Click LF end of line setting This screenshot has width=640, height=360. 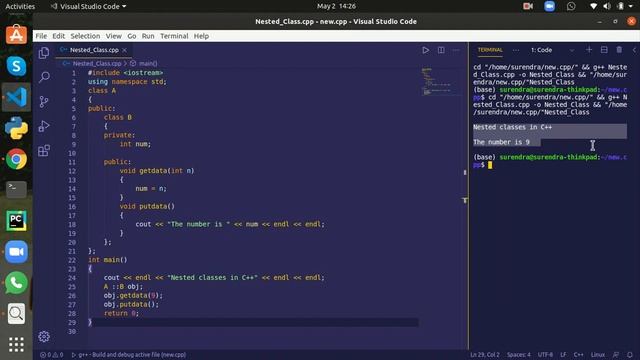coord(563,355)
